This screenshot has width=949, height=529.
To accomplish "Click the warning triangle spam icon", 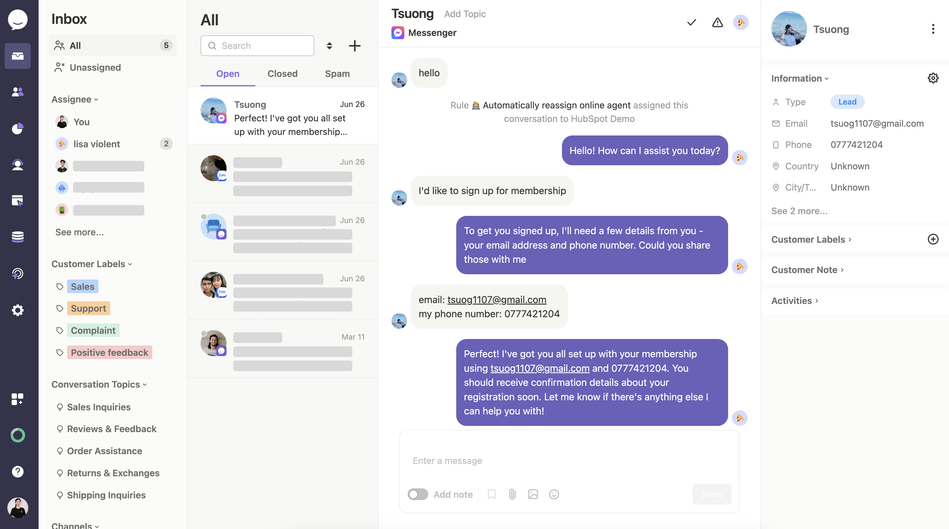I will (x=717, y=22).
